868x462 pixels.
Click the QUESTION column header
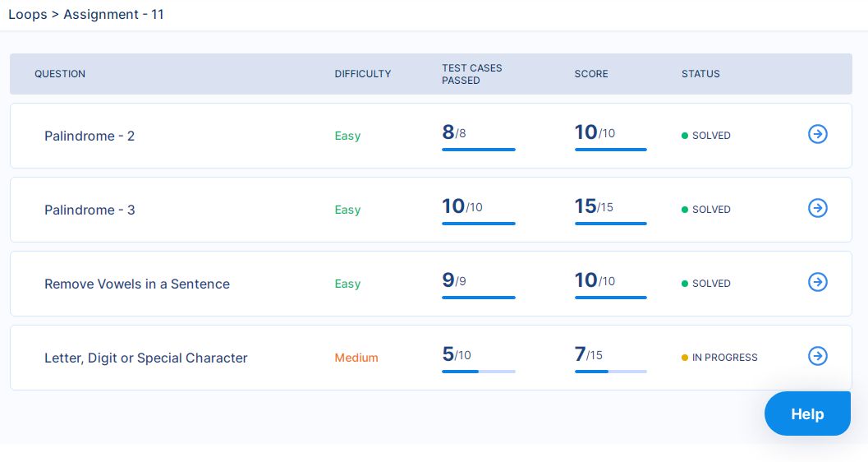(x=60, y=74)
